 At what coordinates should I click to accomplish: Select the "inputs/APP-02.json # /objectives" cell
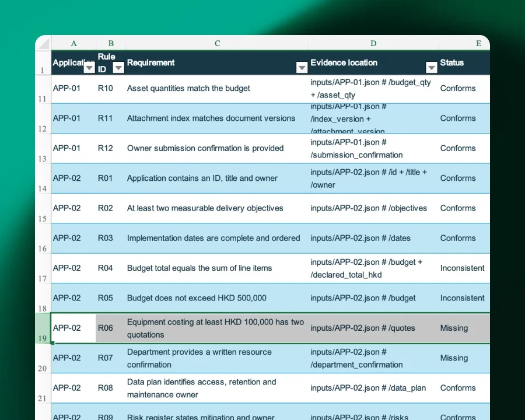coord(373,208)
